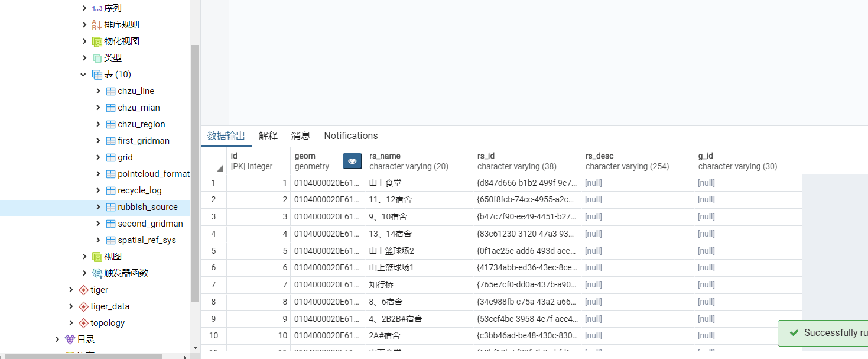The height and width of the screenshot is (359, 868).
Task: Expand the rubbish_source table node
Action: tap(98, 207)
